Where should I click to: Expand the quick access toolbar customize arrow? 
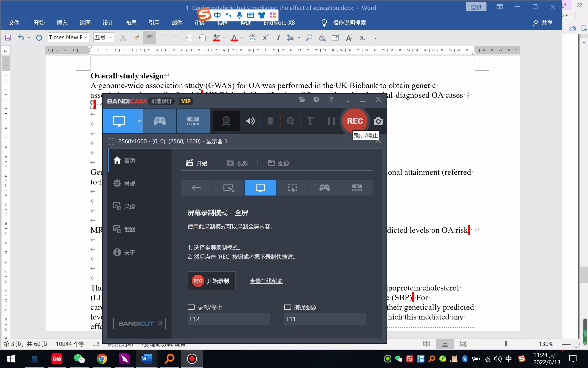pyautogui.click(x=376, y=38)
